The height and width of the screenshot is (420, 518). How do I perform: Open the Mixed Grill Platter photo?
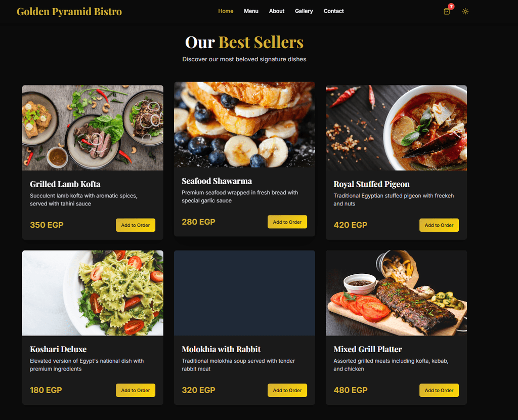(397, 293)
